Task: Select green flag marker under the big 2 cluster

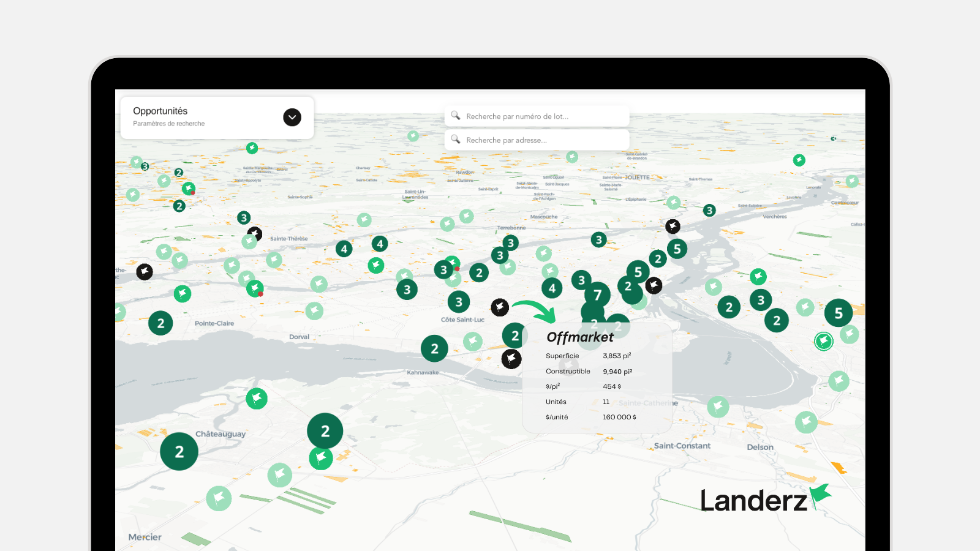Action: [321, 457]
